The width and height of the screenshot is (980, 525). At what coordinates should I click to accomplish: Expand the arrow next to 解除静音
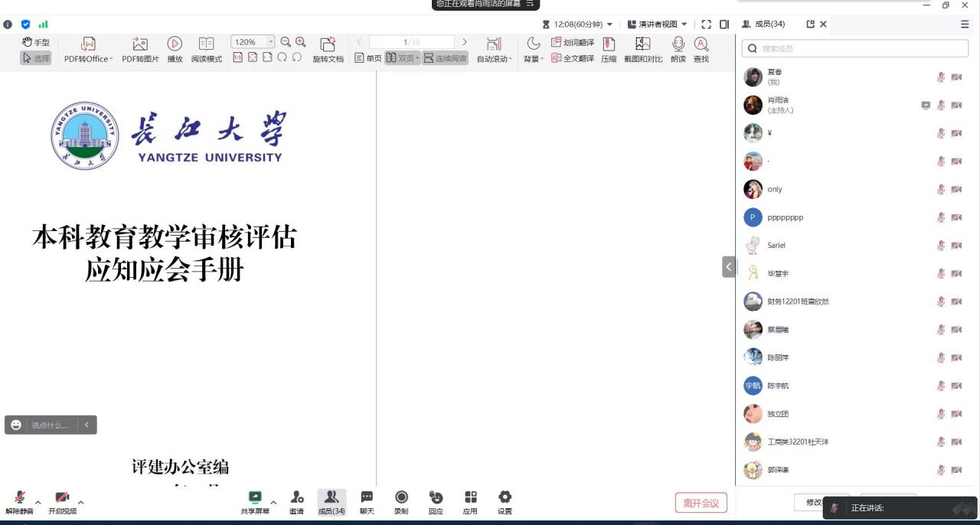38,503
